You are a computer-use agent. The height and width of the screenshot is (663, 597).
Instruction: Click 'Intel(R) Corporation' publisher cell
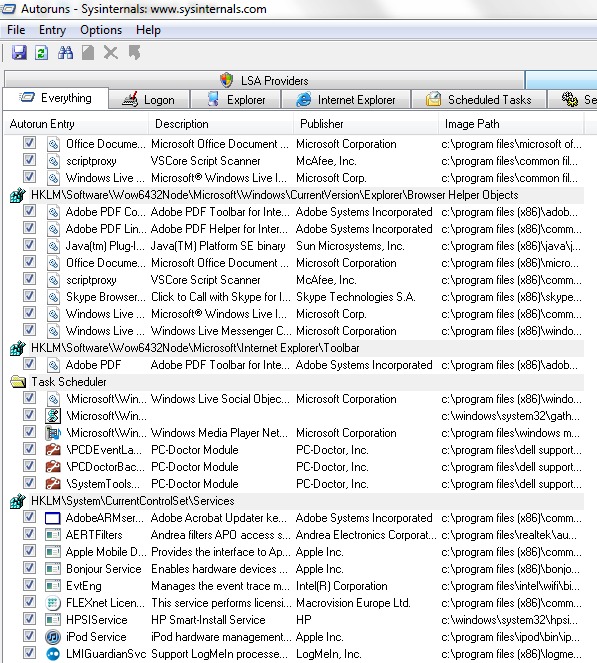coord(342,586)
